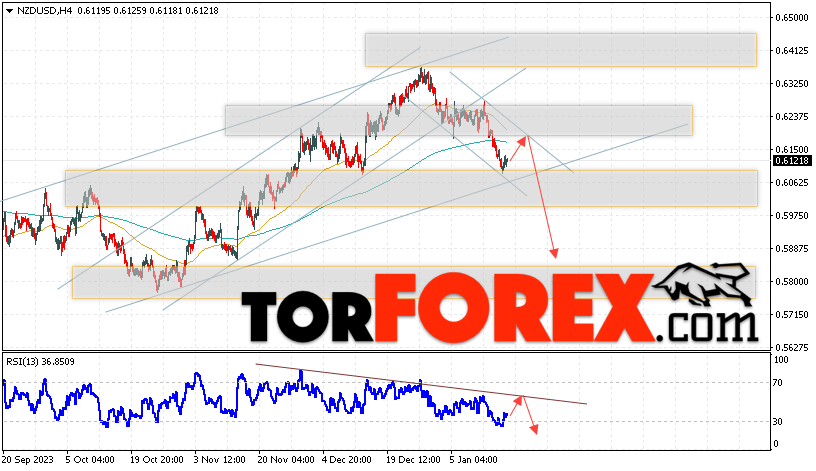Select the RSI 100 level label
Screen dimensions: 816x471
point(782,360)
